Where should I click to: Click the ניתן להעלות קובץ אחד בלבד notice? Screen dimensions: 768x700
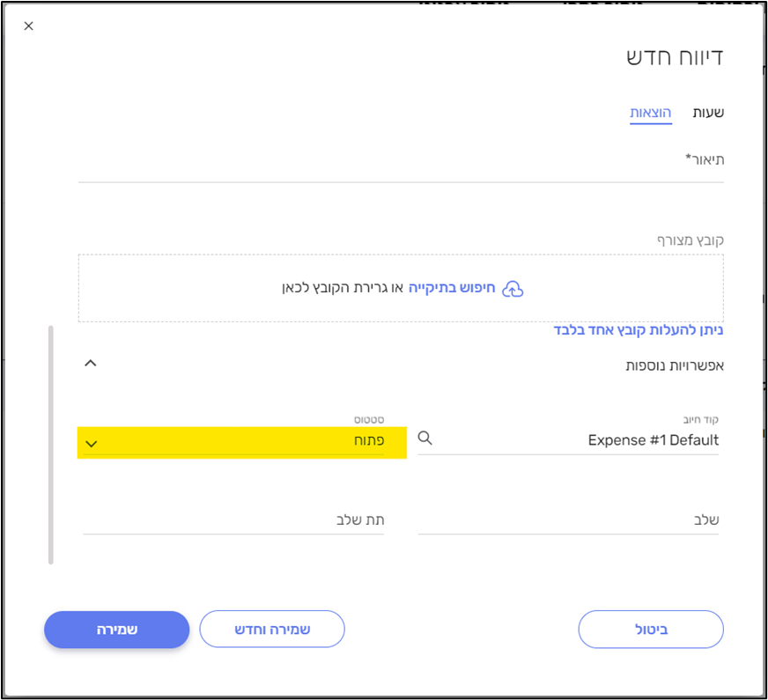click(x=639, y=330)
